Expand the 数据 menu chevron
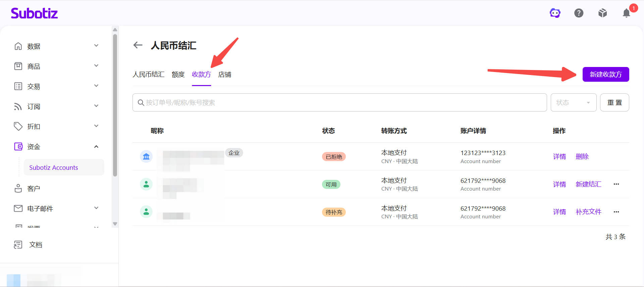The height and width of the screenshot is (287, 644). pyautogui.click(x=96, y=46)
